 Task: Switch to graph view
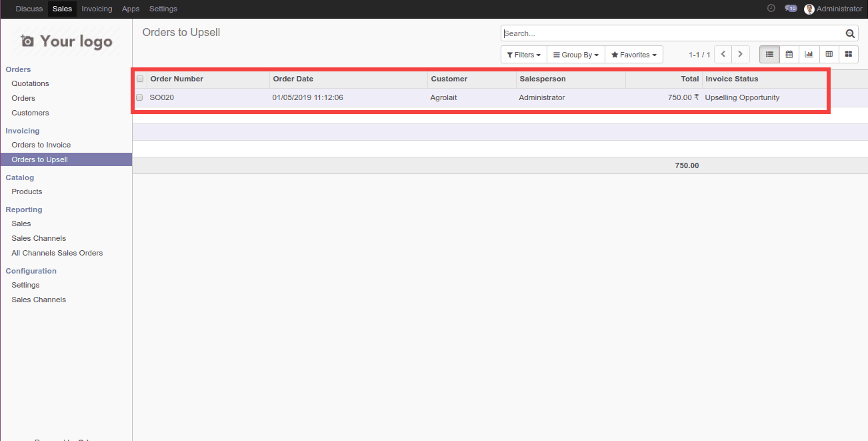point(809,55)
